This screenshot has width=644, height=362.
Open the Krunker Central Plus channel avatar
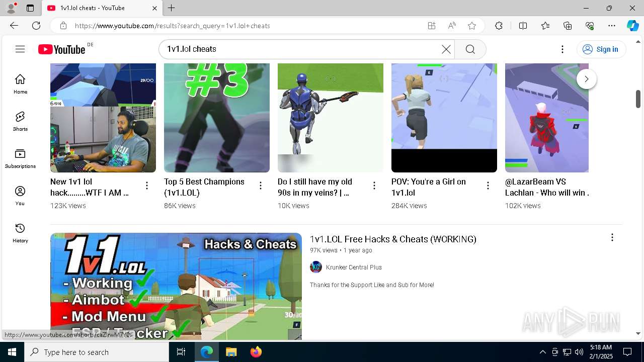click(x=316, y=267)
